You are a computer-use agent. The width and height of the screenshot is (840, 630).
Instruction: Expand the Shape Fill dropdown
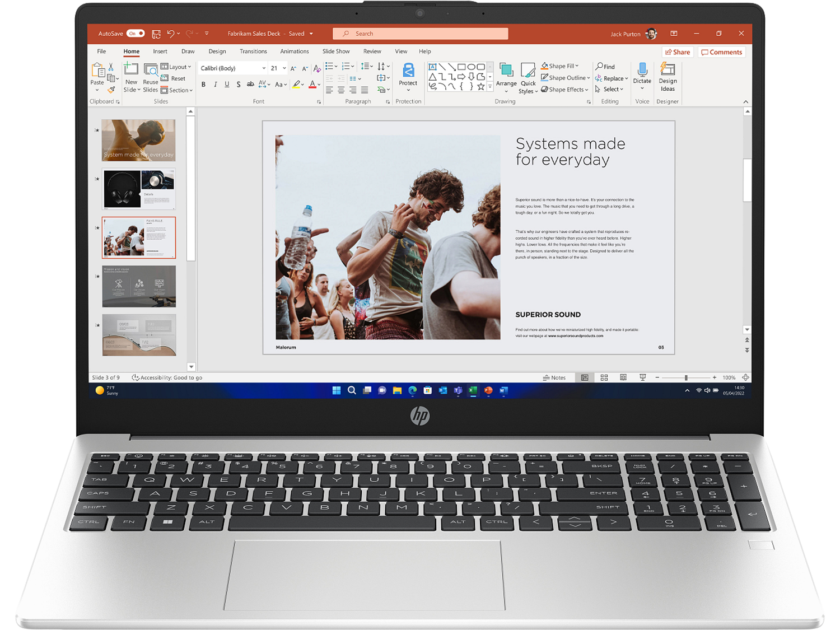[x=577, y=66]
